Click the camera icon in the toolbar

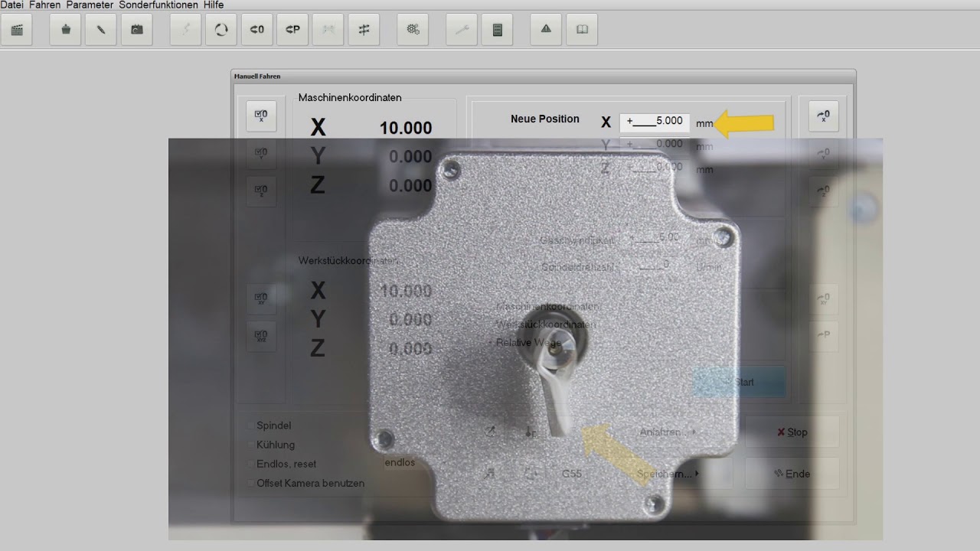pyautogui.click(x=137, y=30)
